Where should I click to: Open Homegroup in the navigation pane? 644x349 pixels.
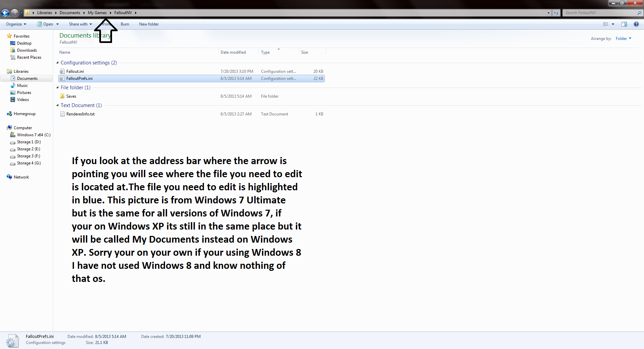pos(24,114)
